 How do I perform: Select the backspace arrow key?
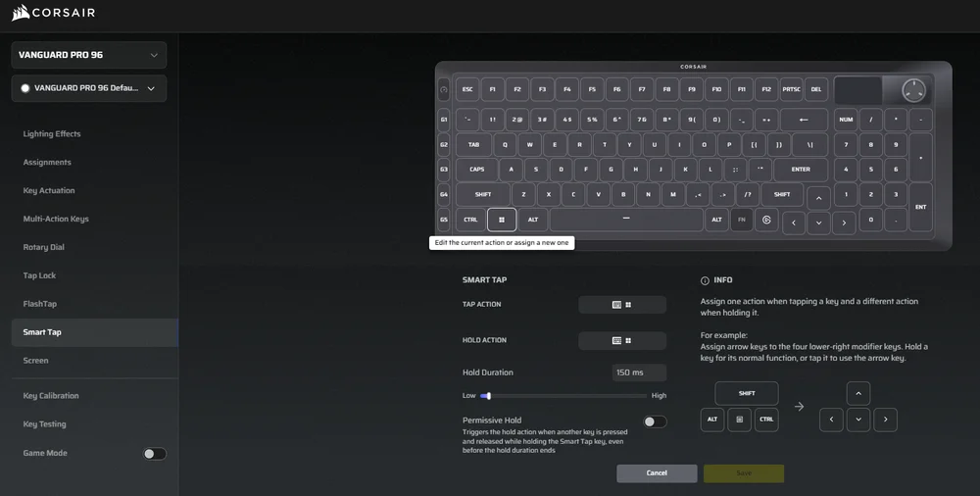804,120
